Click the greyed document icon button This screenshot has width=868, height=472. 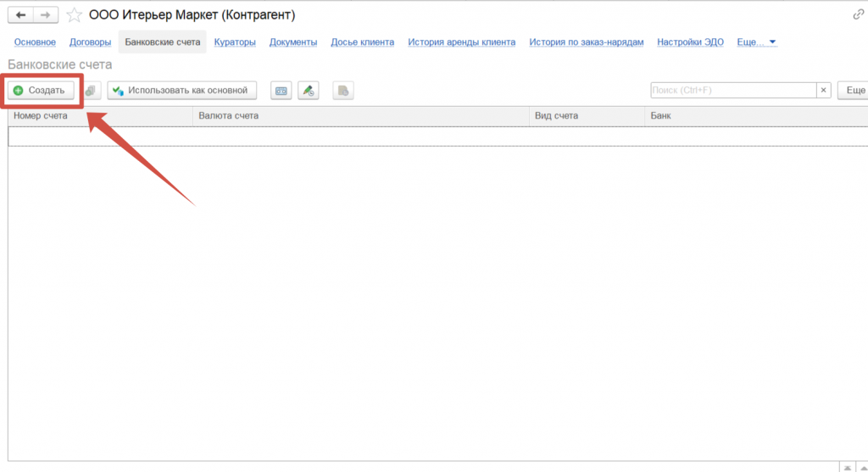pyautogui.click(x=342, y=91)
